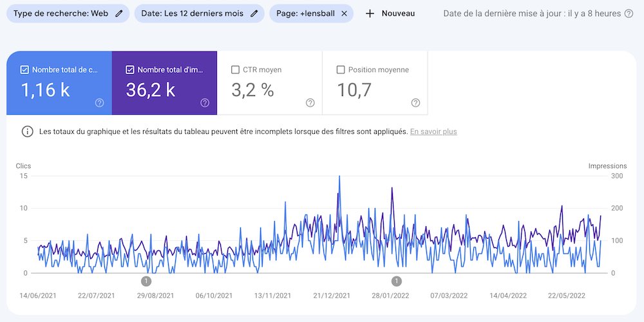Click the 07/03/2022 date axis label

[x=449, y=296]
